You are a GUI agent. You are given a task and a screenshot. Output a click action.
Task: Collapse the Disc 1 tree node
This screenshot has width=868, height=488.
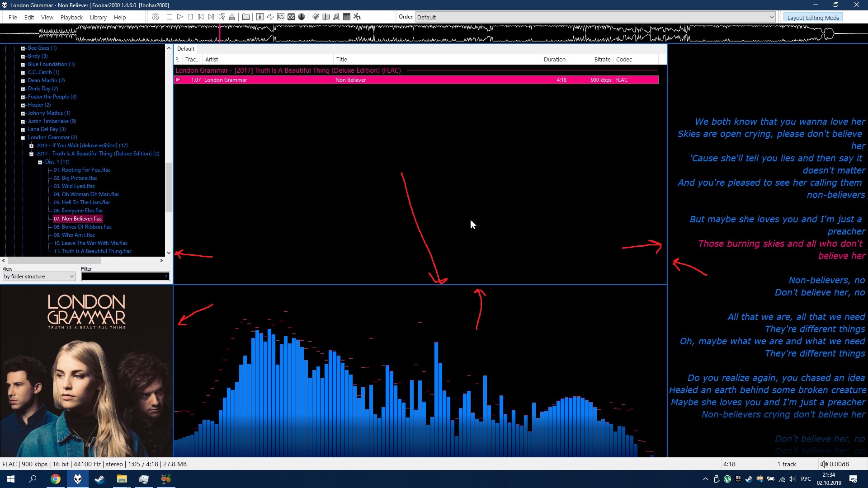click(40, 162)
